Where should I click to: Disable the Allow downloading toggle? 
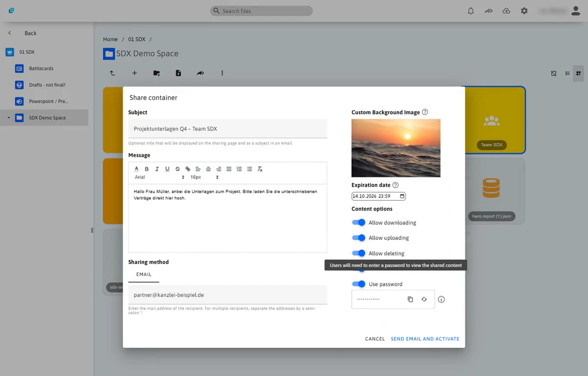(x=359, y=222)
